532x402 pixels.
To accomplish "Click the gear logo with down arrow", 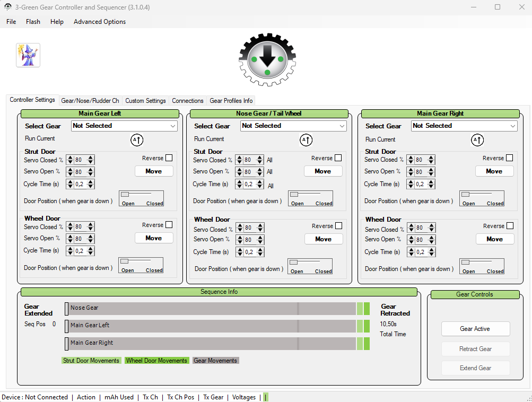I will [x=267, y=60].
